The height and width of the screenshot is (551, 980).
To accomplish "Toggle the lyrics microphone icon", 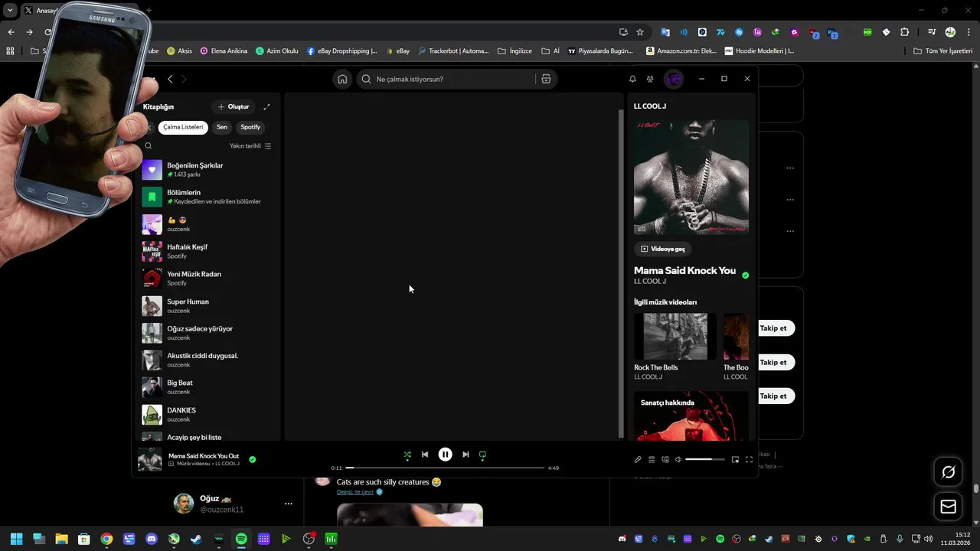I will point(638,460).
